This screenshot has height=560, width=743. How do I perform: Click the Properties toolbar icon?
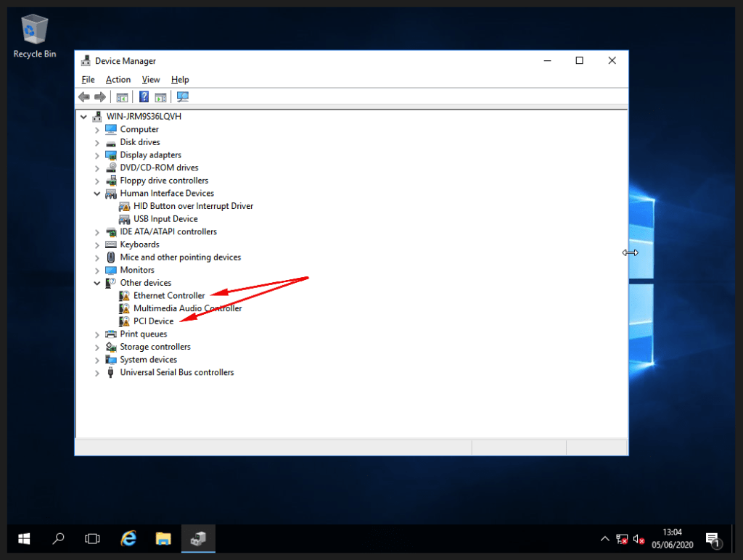click(160, 96)
